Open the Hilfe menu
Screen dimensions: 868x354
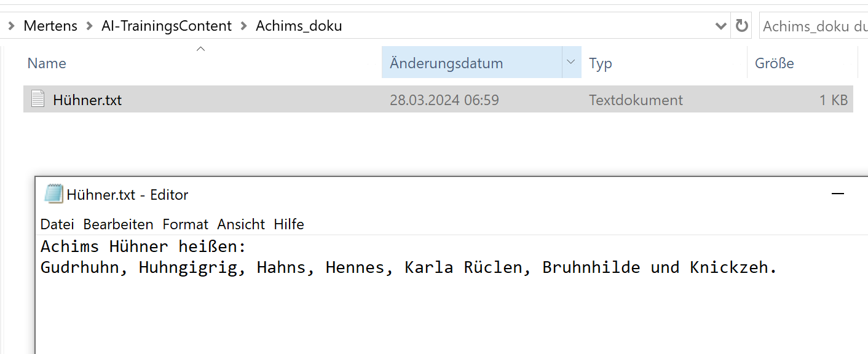[289, 224]
